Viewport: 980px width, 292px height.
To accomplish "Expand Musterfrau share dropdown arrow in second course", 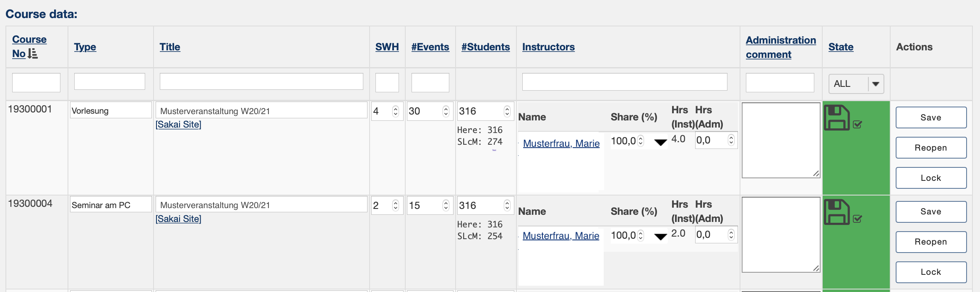I will (660, 237).
